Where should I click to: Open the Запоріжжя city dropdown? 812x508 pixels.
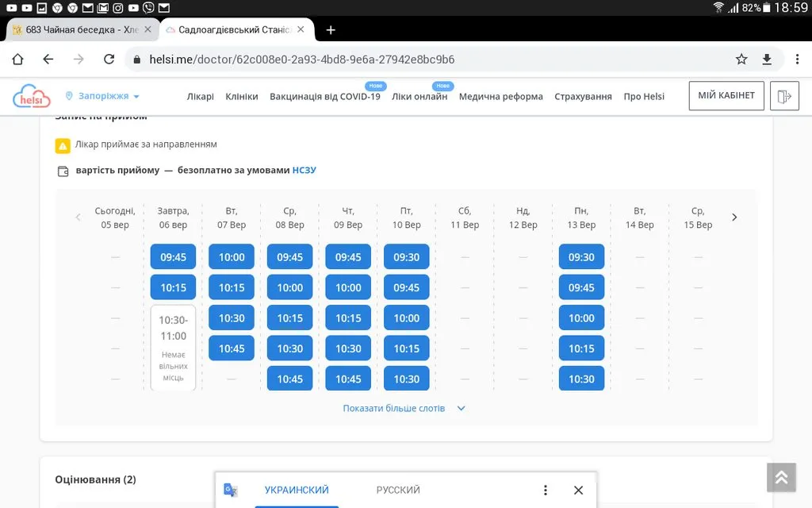point(103,96)
